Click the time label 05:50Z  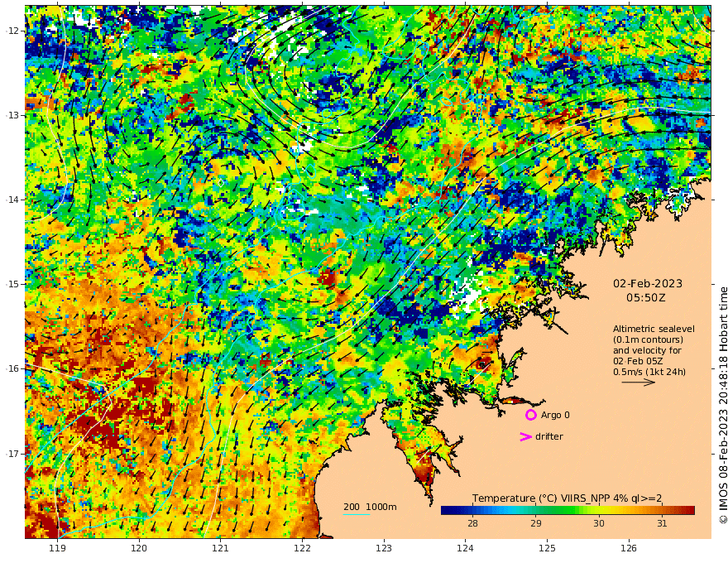[x=646, y=297]
